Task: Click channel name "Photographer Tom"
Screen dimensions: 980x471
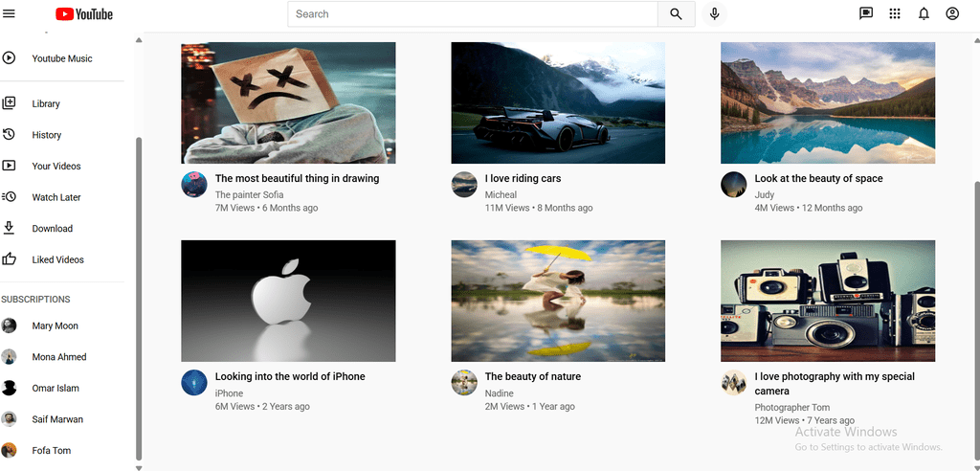Action: [x=791, y=407]
